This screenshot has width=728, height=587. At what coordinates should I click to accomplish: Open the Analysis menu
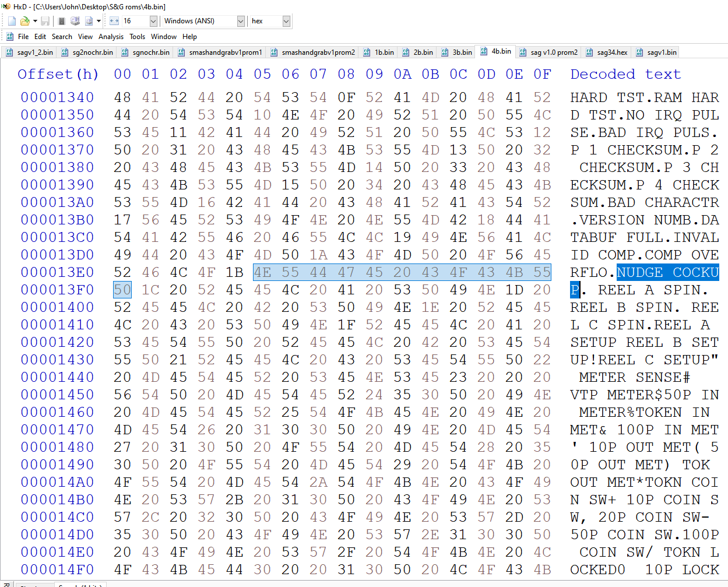[111, 36]
